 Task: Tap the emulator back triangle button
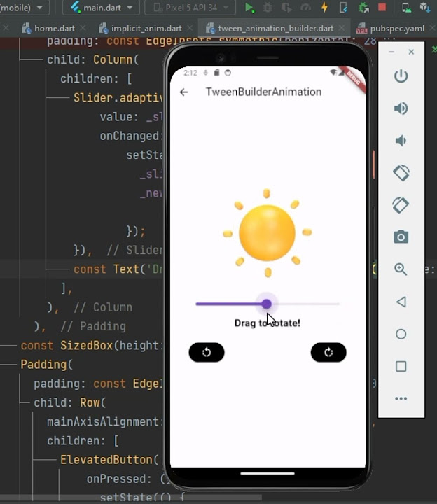(x=401, y=302)
